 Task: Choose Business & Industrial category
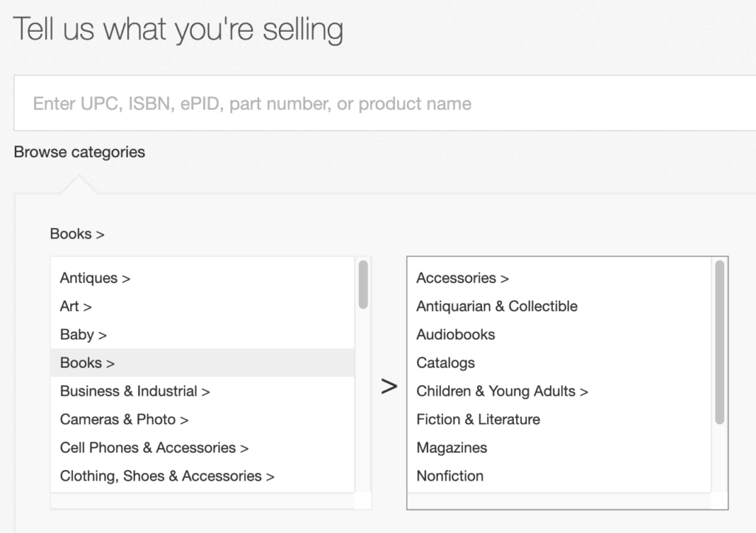point(202,391)
